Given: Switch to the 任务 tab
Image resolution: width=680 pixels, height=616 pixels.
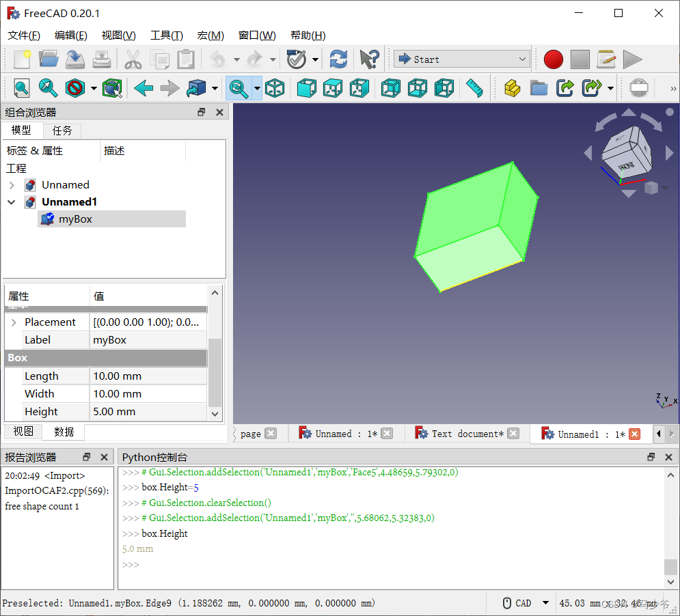Looking at the screenshot, I should point(62,130).
